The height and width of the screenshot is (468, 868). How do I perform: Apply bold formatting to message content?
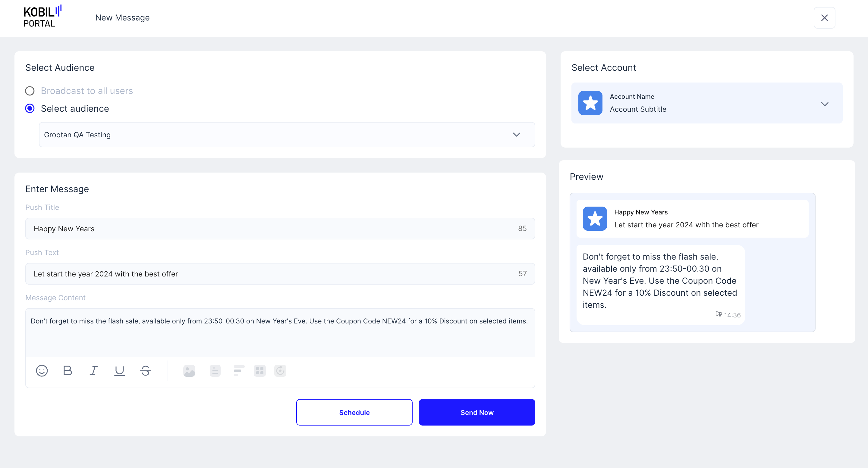[x=68, y=371]
